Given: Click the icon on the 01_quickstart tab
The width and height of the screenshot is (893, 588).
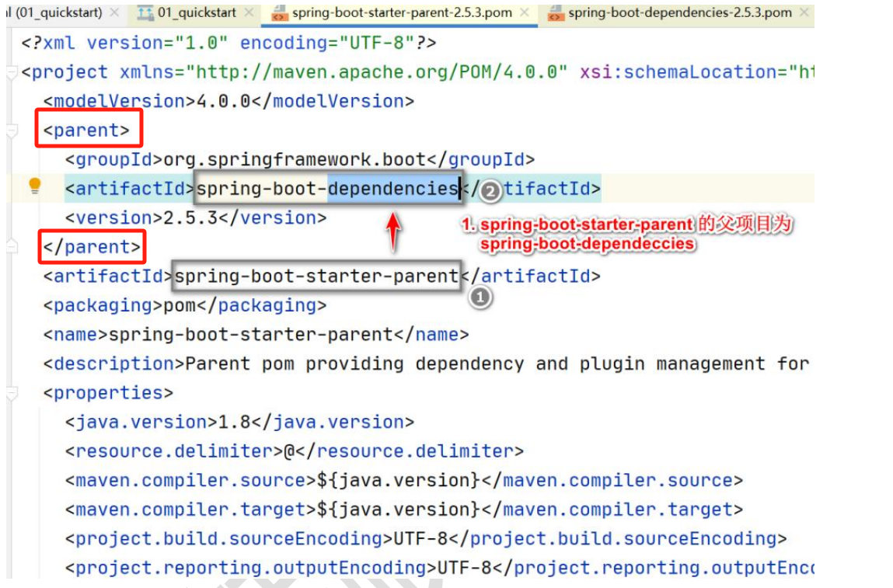Looking at the screenshot, I should [145, 13].
